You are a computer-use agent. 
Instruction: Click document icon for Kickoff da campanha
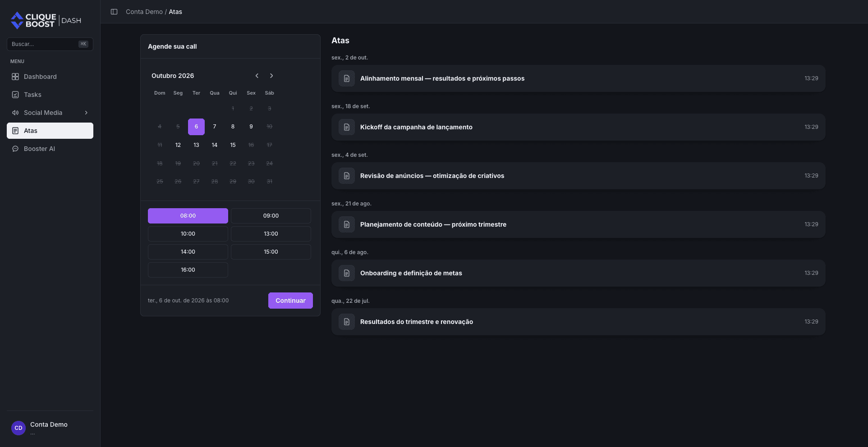pyautogui.click(x=347, y=127)
